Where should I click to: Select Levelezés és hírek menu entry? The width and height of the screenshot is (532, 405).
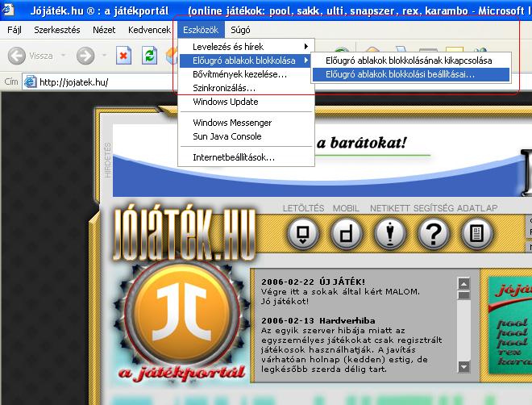(246, 47)
